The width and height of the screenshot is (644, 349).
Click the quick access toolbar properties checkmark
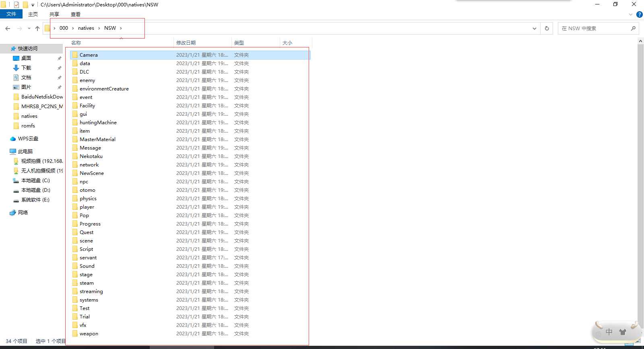17,5
